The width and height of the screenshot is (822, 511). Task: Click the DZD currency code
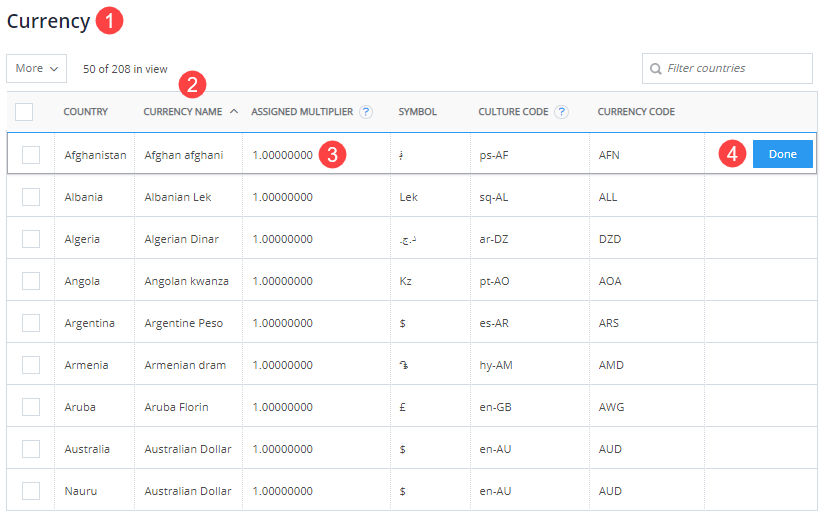coord(610,239)
